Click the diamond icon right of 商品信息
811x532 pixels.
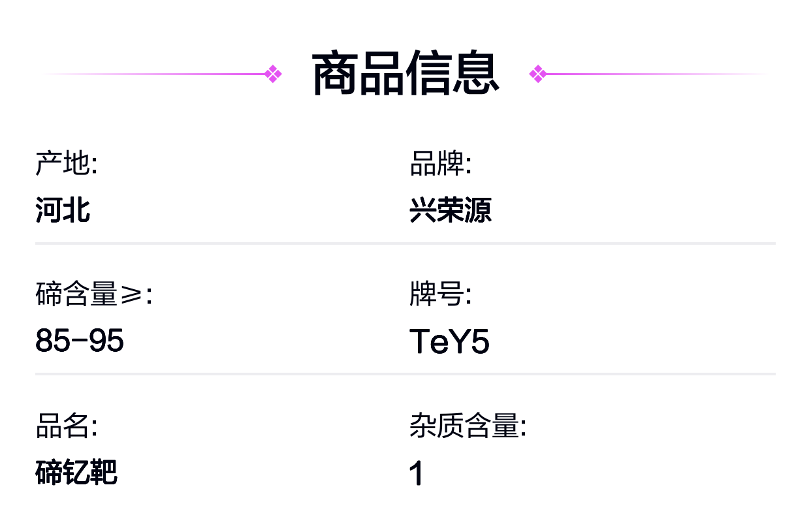point(538,74)
